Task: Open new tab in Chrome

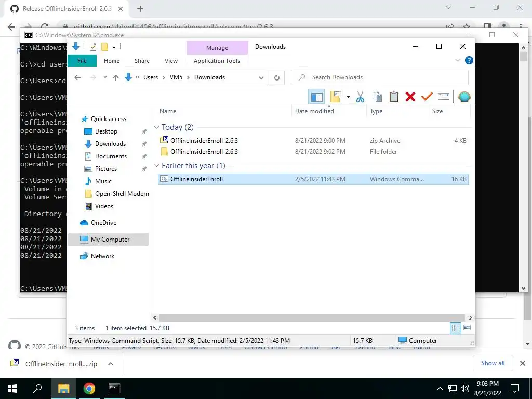Action: [140, 9]
